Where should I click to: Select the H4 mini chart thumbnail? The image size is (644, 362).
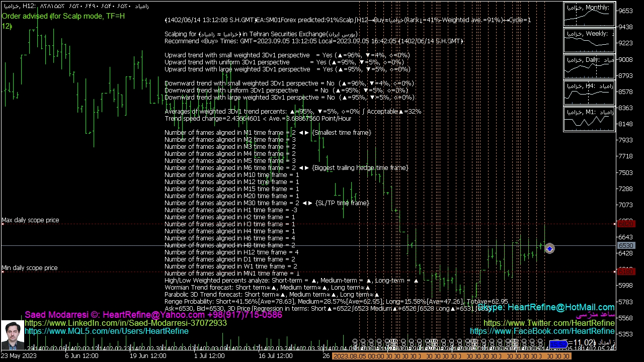[x=589, y=93]
